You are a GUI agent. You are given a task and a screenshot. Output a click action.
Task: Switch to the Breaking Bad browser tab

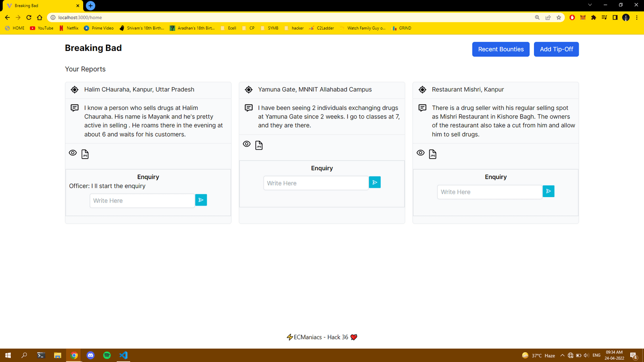(42, 6)
